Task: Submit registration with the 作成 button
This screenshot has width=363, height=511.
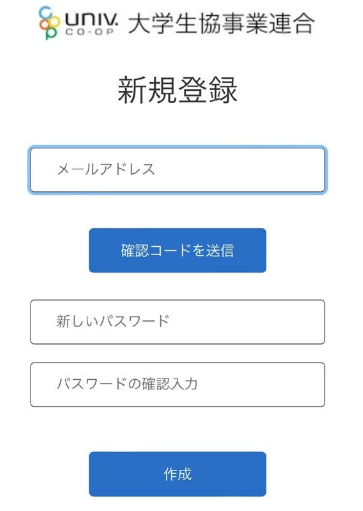Action: pyautogui.click(x=177, y=474)
